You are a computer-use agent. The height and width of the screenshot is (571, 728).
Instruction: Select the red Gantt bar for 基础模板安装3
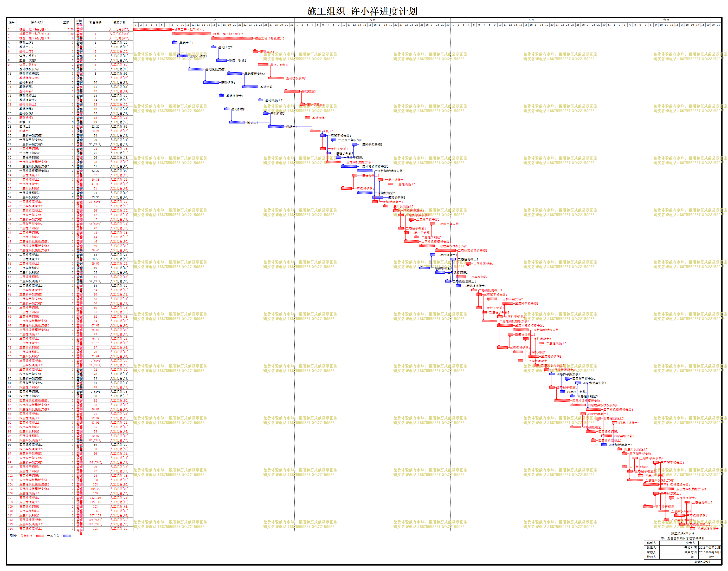pos(276,78)
